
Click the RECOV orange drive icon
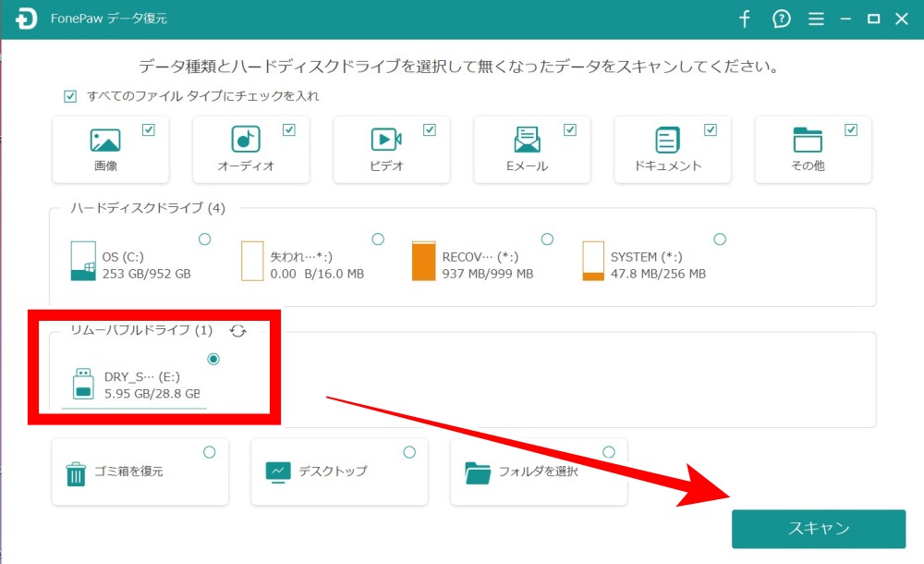point(423,261)
